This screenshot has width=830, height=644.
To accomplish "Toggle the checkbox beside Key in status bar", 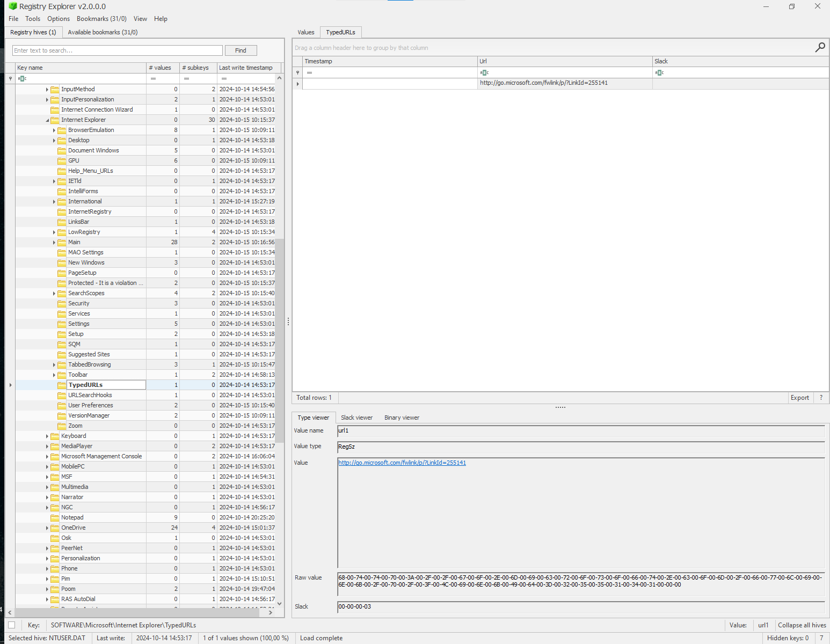I will [x=11, y=625].
